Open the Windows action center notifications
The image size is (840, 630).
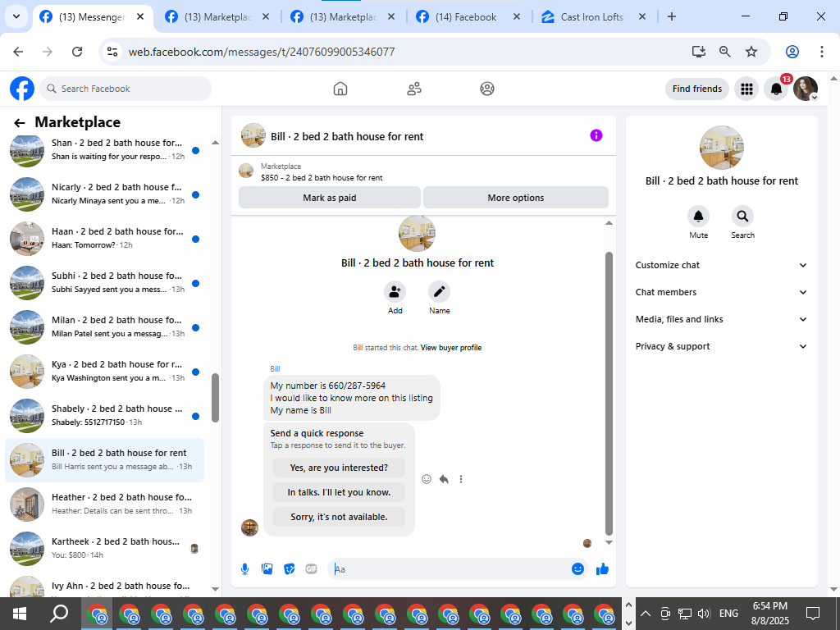coord(813,614)
